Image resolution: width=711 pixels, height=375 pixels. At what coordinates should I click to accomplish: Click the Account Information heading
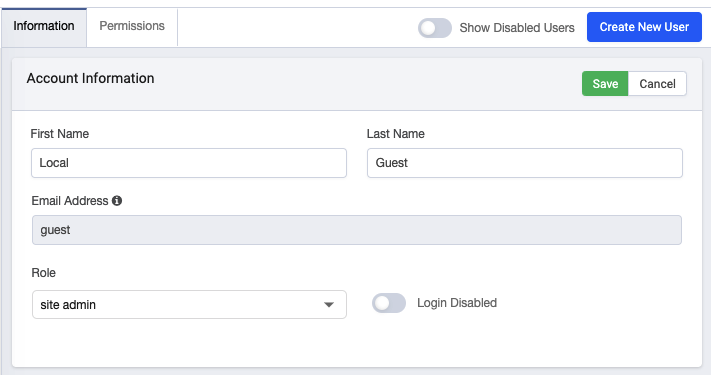90,78
